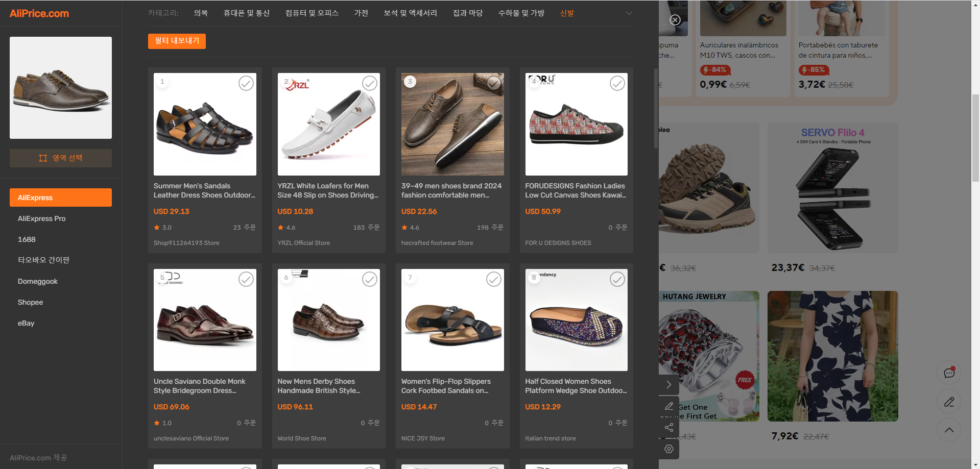Select the 39-49 men shoes checkmark
980x469 pixels.
pos(494,83)
